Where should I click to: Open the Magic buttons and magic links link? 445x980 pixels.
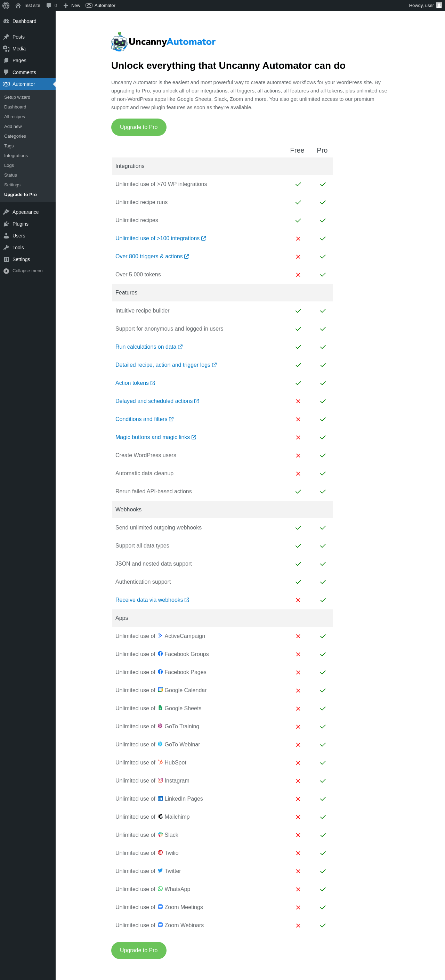[x=153, y=437]
